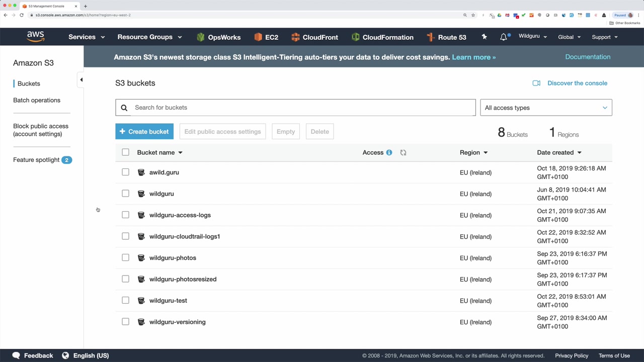The height and width of the screenshot is (362, 644).
Task: Select the awild.guru bucket checkbox
Action: [125, 172]
